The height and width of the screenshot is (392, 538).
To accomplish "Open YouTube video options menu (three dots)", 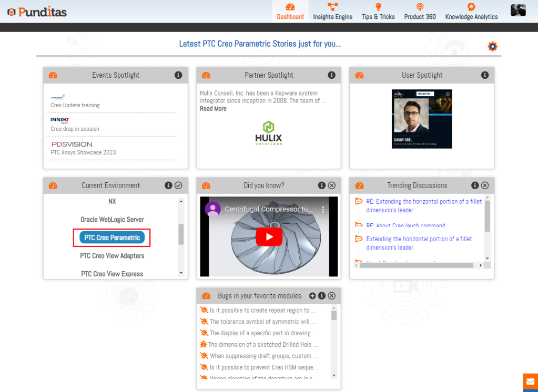I will pos(323,209).
